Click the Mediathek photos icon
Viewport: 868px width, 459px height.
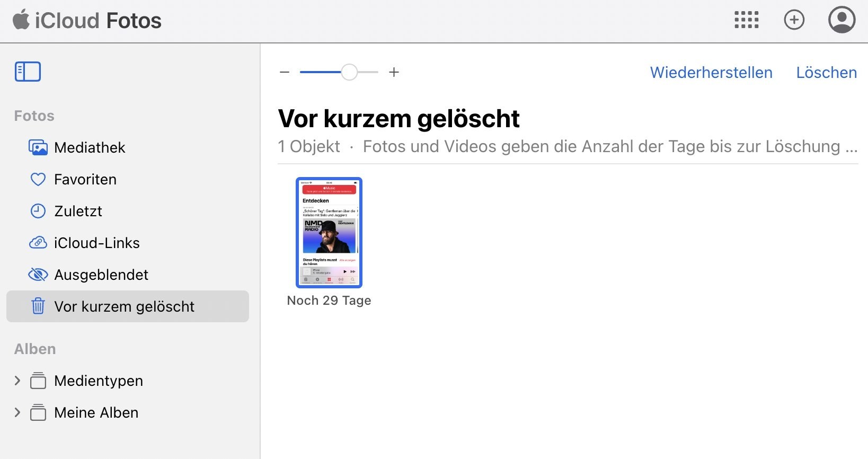[x=38, y=147]
